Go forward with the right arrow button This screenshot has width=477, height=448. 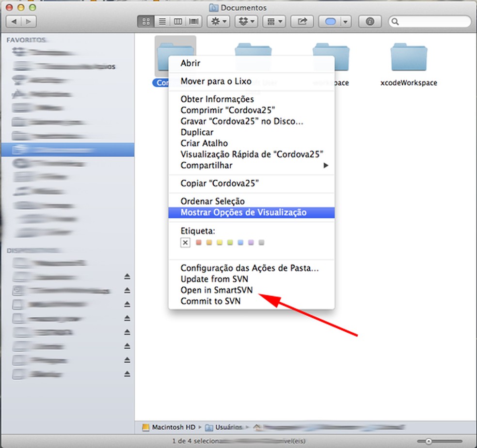point(29,22)
